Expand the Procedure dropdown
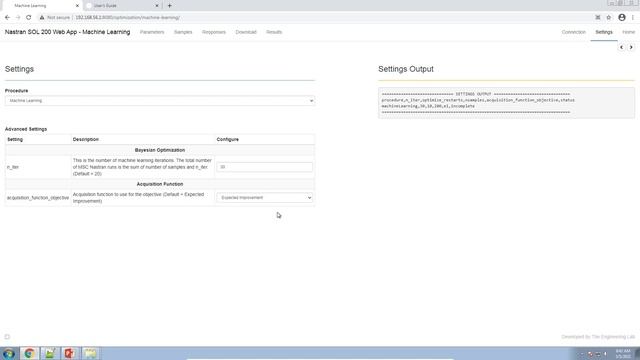Image resolution: width=640 pixels, height=360 pixels. coord(160,100)
